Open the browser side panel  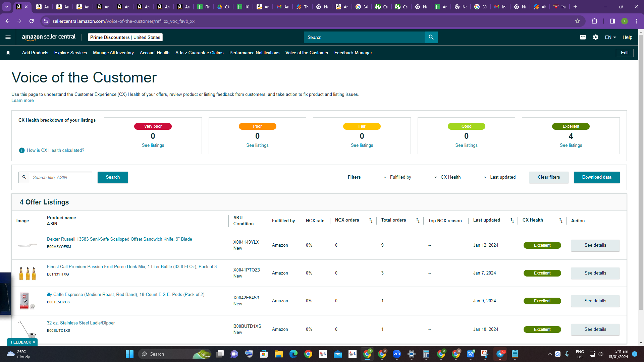612,21
